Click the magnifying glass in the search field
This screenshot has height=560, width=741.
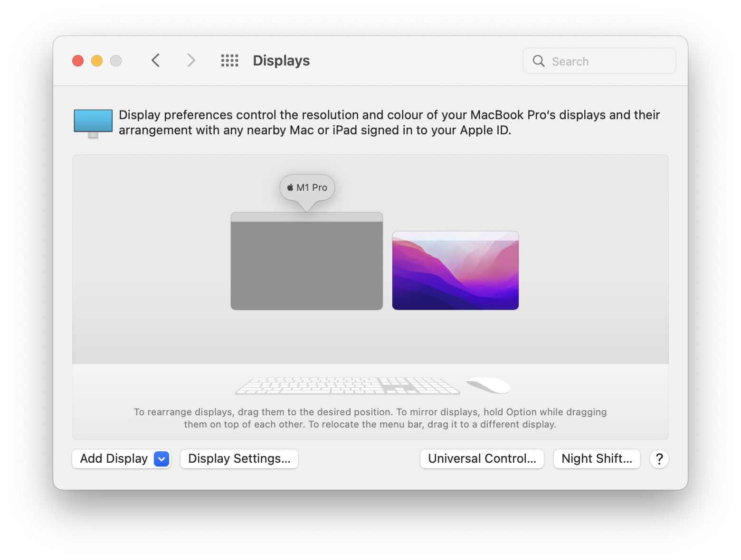(x=538, y=61)
